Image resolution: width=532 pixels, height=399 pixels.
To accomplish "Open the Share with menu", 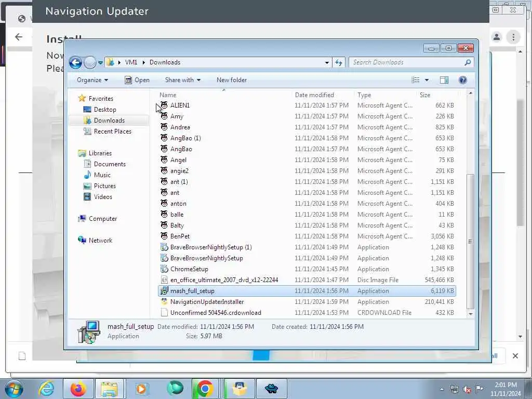I will (182, 80).
